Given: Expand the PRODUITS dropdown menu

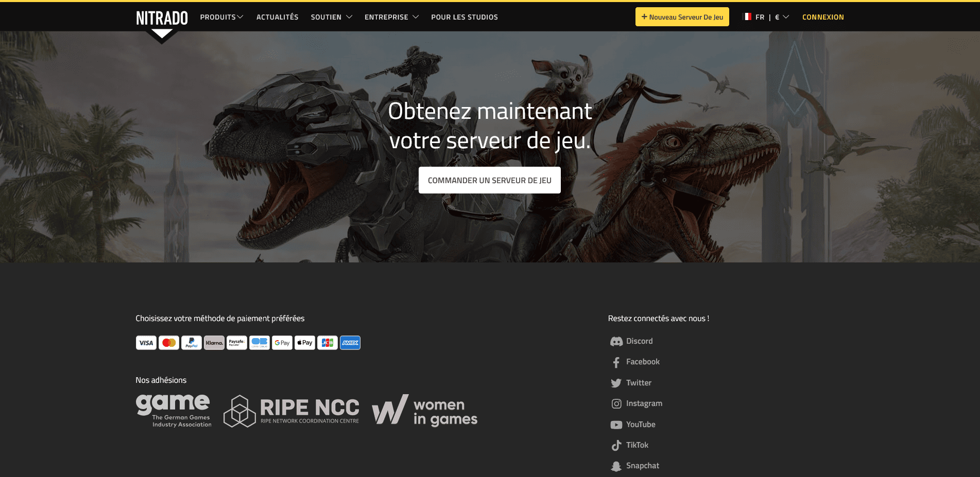Looking at the screenshot, I should point(221,17).
